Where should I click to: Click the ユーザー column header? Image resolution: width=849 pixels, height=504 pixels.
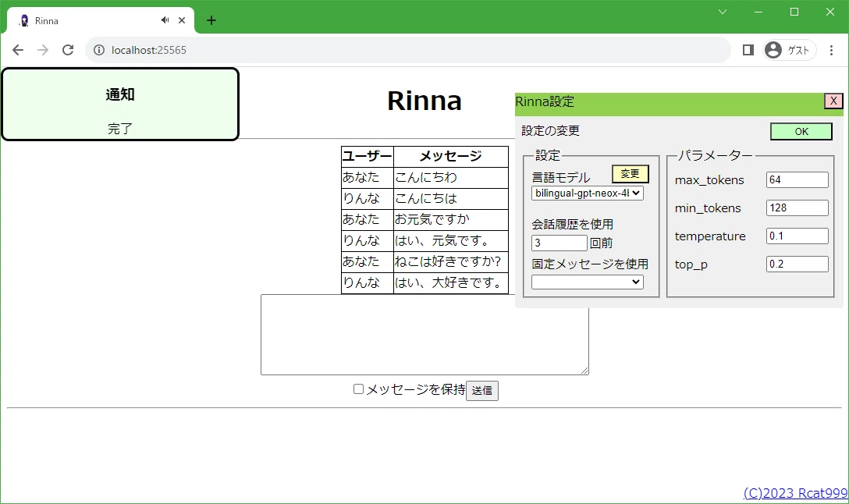point(367,157)
